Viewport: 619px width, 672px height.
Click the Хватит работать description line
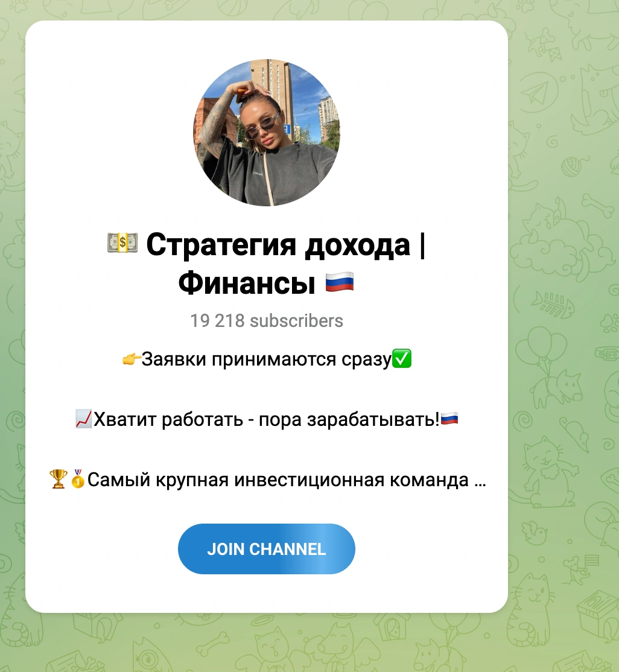tap(267, 419)
